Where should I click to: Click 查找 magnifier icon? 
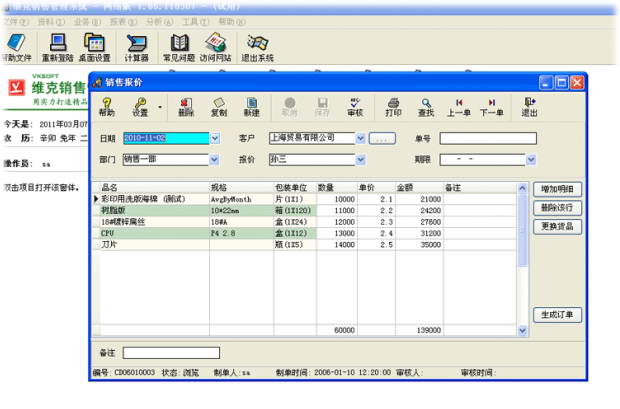tap(426, 107)
